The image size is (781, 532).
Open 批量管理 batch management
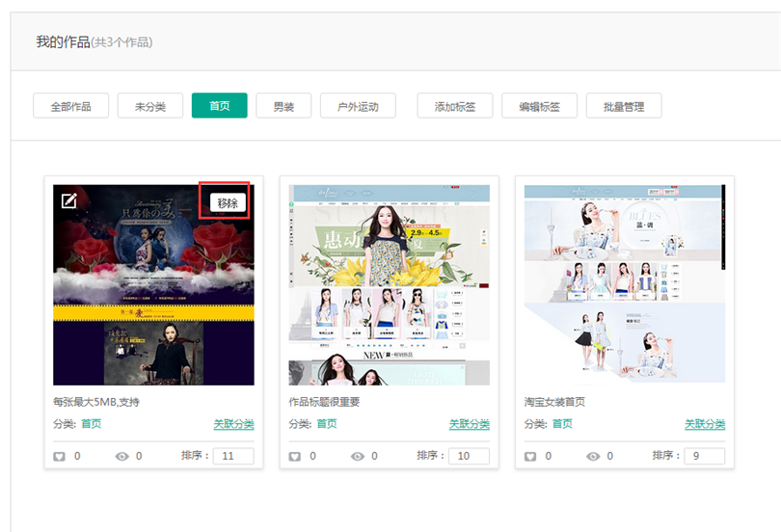pyautogui.click(x=624, y=106)
